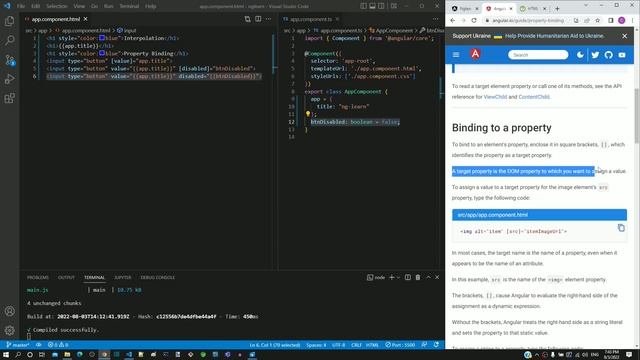Change the HTML language mode
Screen dimensions: 640x360
click(x=372, y=345)
